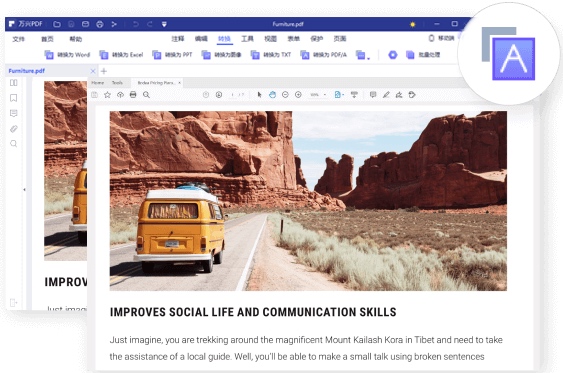Open the search panel in left sidebar
This screenshot has width=563, height=373.
(14, 144)
